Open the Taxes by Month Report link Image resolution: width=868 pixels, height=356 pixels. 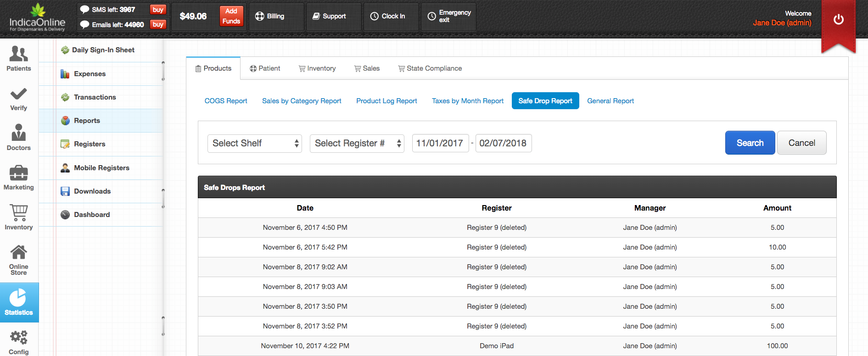(467, 101)
